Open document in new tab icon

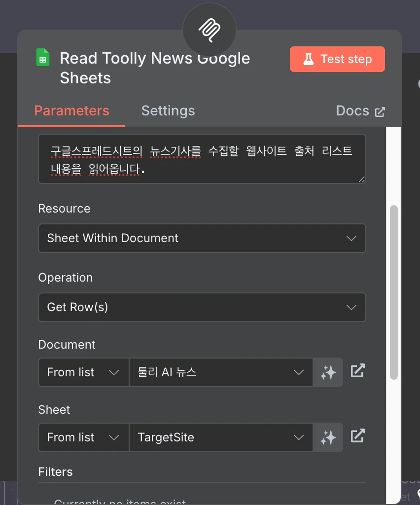point(357,371)
